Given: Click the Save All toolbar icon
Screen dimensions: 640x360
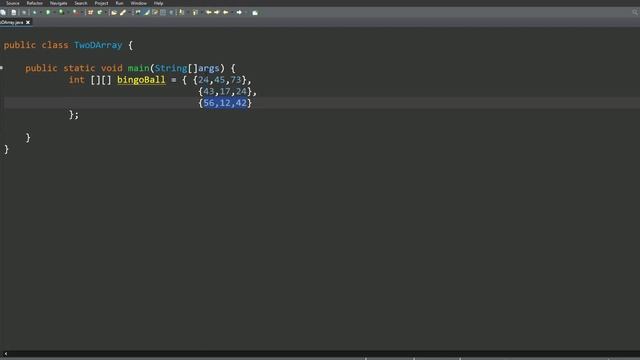Looking at the screenshot, I should (x=3, y=13).
